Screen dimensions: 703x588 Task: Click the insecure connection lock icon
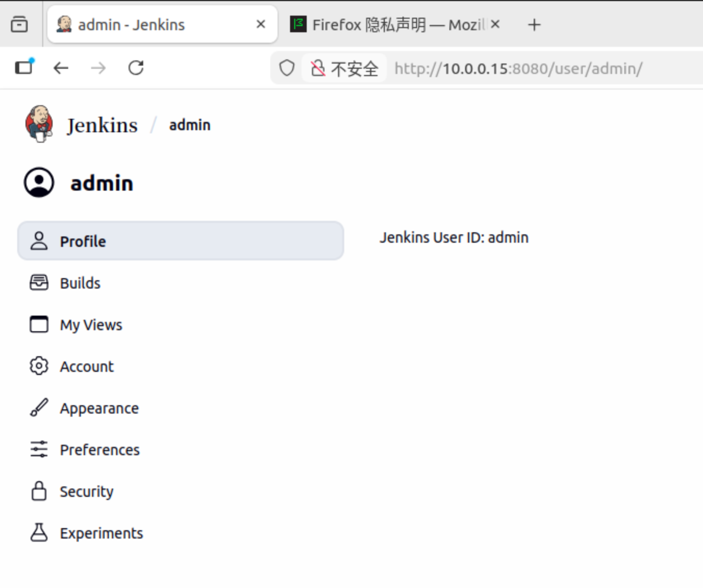pyautogui.click(x=318, y=68)
